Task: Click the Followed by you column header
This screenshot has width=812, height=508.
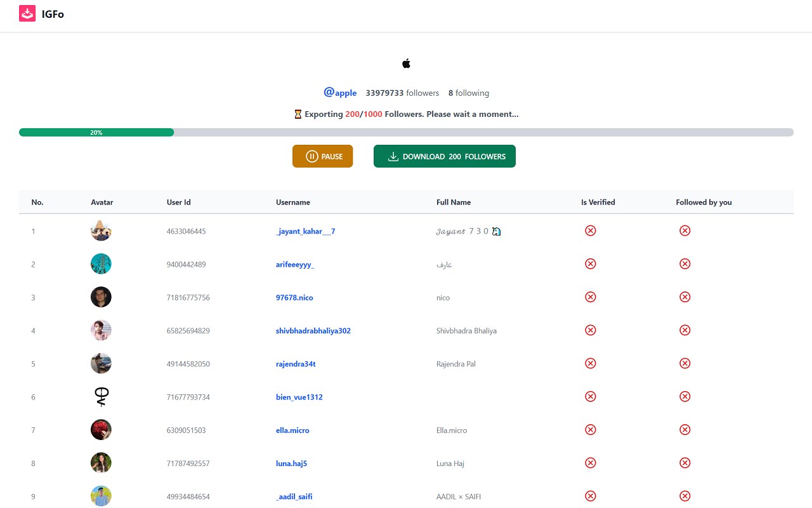Action: (704, 202)
